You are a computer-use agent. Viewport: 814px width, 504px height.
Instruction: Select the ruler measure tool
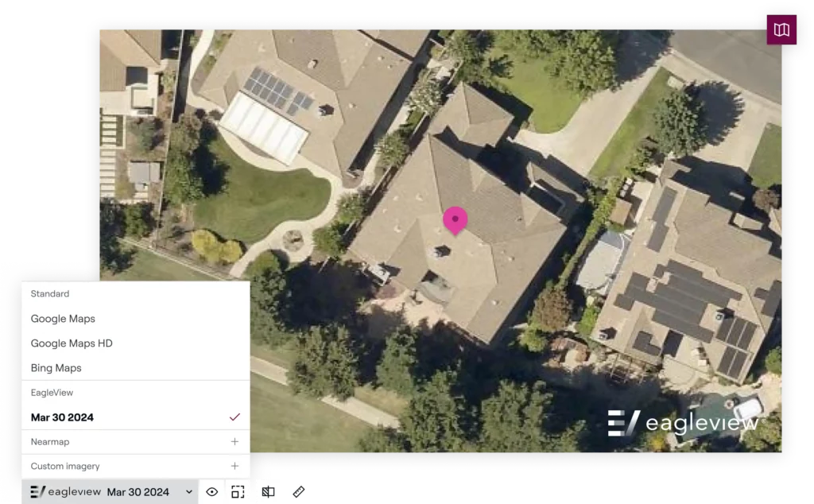click(299, 492)
